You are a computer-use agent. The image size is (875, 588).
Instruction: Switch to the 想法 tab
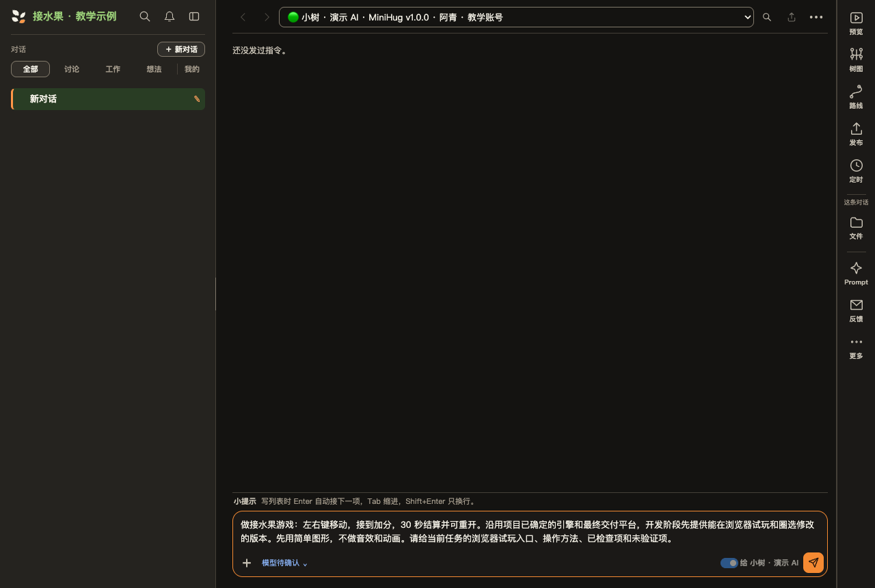click(x=154, y=69)
